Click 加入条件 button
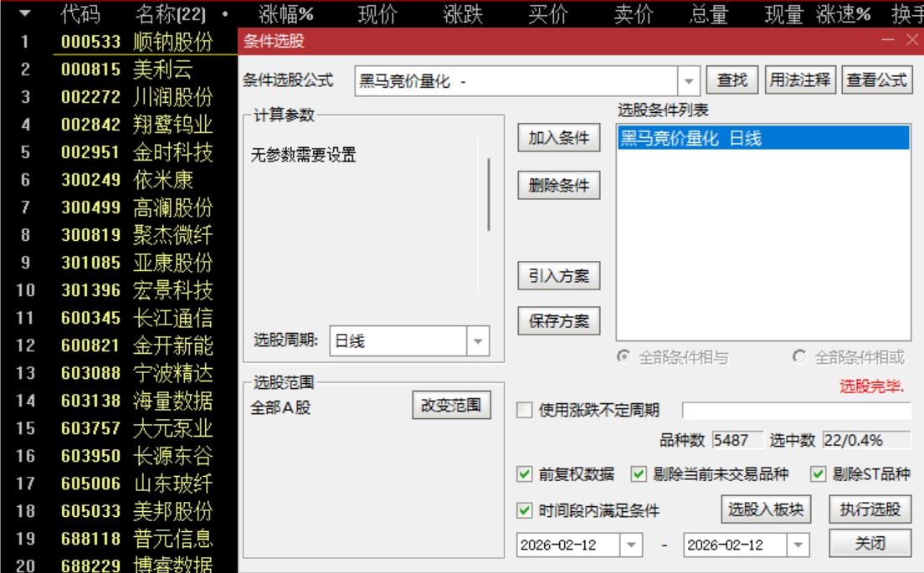The image size is (924, 573). pyautogui.click(x=558, y=138)
